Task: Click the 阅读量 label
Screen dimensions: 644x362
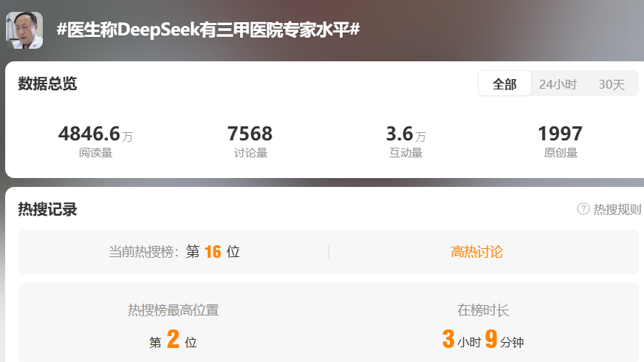Action: (95, 153)
